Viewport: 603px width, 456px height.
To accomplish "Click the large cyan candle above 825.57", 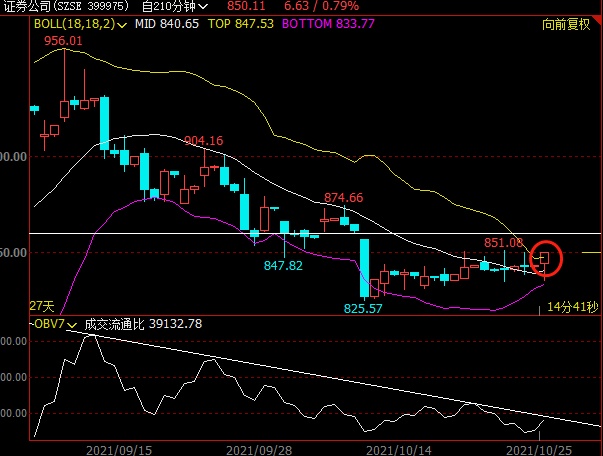I will 365,268.
